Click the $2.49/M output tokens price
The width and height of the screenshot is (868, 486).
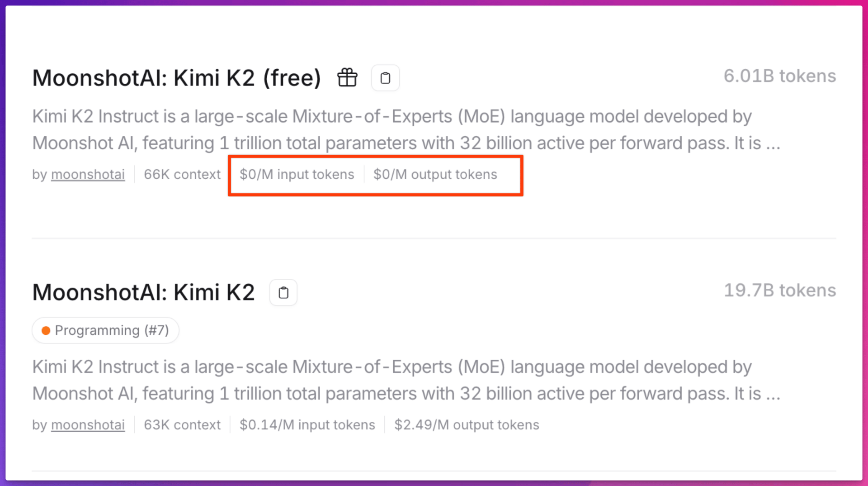pyautogui.click(x=467, y=425)
